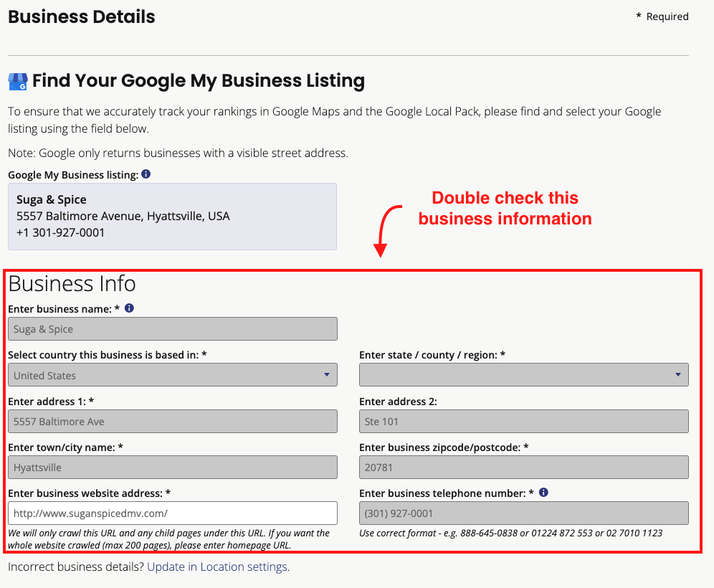Click the note about visible street address
Viewport: 714px width, 588px height.
click(x=178, y=153)
